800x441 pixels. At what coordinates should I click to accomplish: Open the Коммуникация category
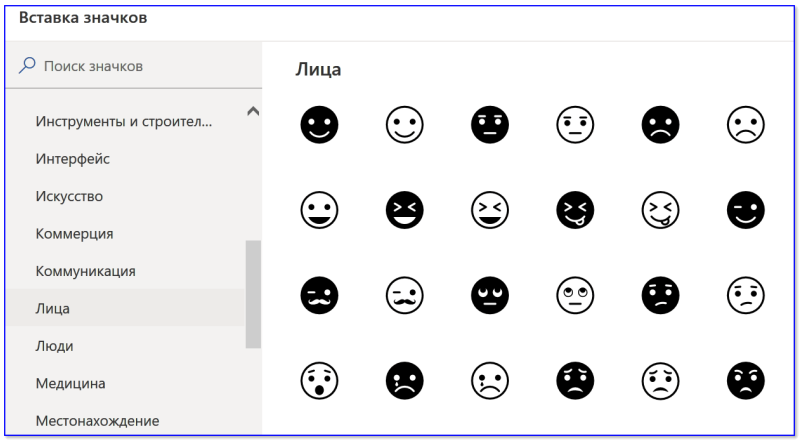pyautogui.click(x=86, y=271)
